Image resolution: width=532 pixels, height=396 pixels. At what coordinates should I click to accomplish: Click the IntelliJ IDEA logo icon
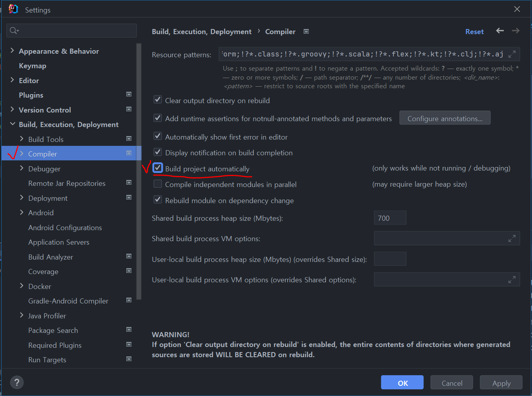pyautogui.click(x=13, y=9)
